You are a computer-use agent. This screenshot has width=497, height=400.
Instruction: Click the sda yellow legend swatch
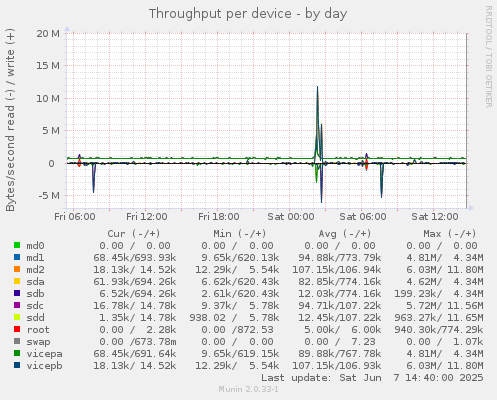point(17,281)
